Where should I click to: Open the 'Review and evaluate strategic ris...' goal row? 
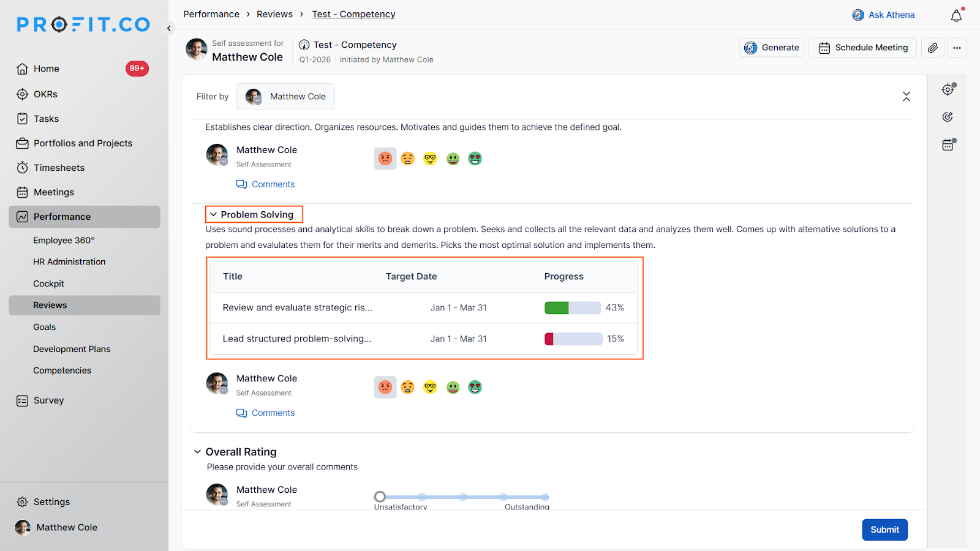click(298, 308)
